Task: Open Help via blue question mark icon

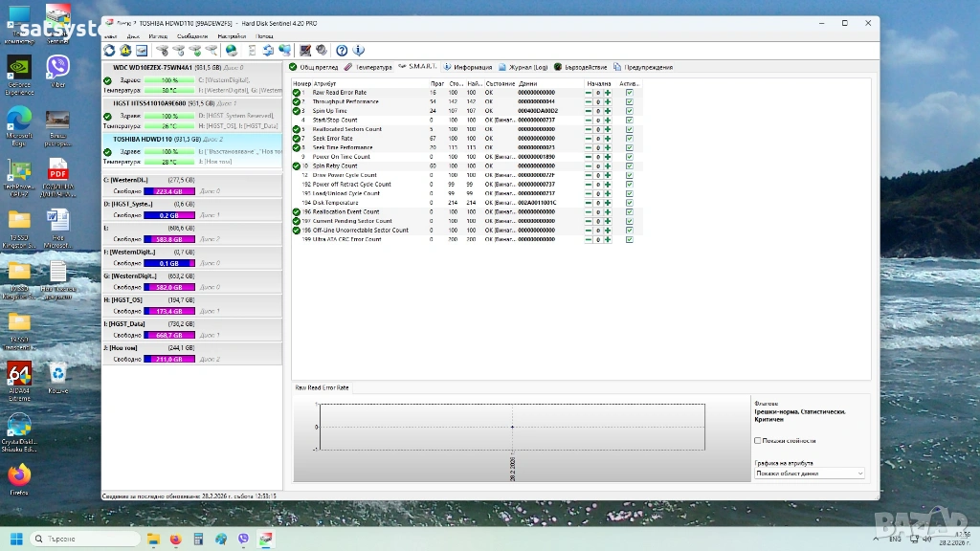Action: pos(342,51)
